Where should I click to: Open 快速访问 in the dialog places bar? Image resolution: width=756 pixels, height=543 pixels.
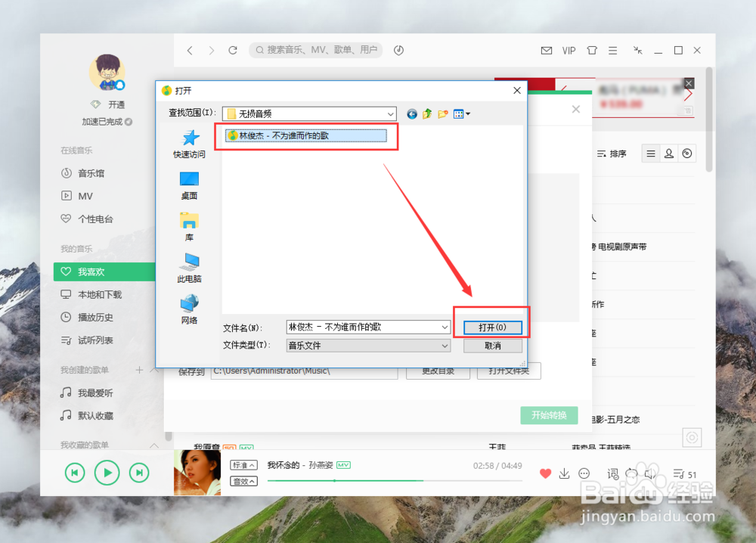tap(189, 144)
